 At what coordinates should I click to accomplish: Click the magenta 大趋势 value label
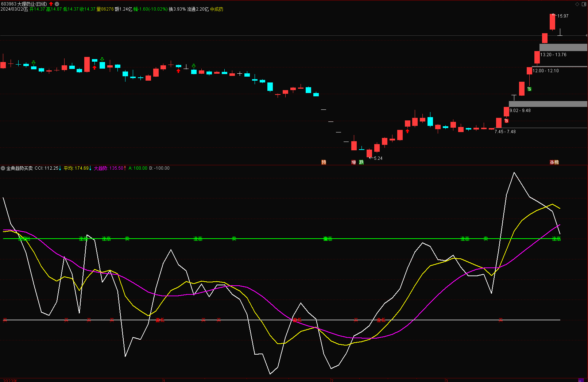tap(109, 168)
